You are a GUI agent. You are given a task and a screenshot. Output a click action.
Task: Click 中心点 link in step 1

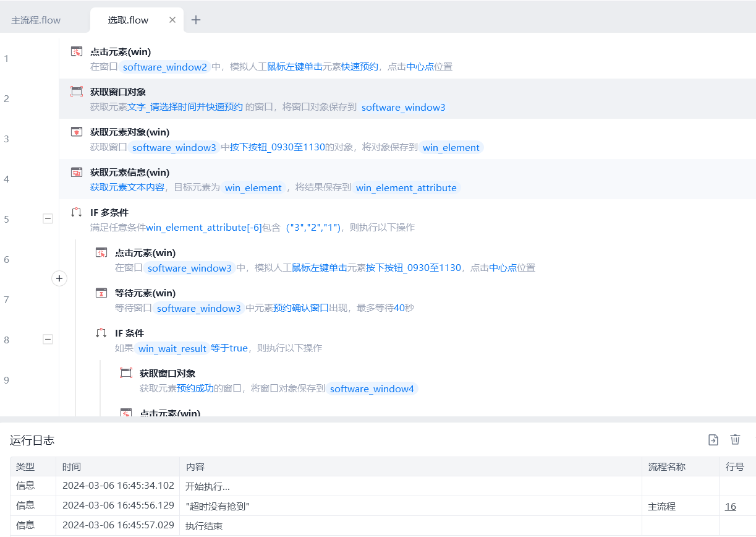pos(420,67)
